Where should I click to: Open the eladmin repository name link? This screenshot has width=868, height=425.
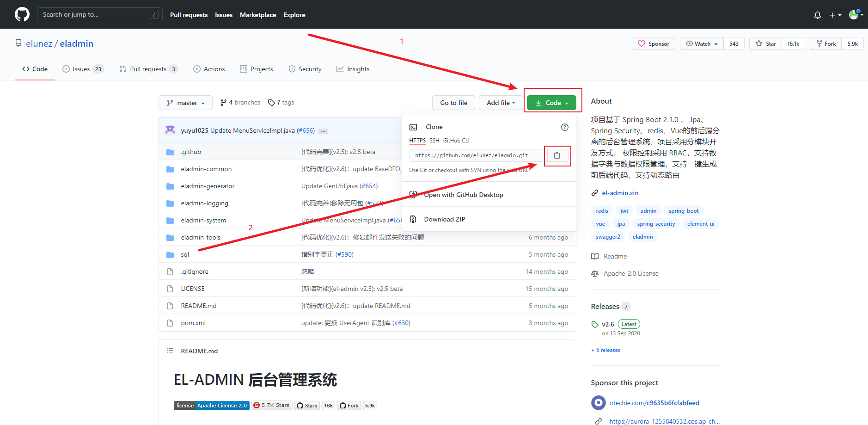77,43
